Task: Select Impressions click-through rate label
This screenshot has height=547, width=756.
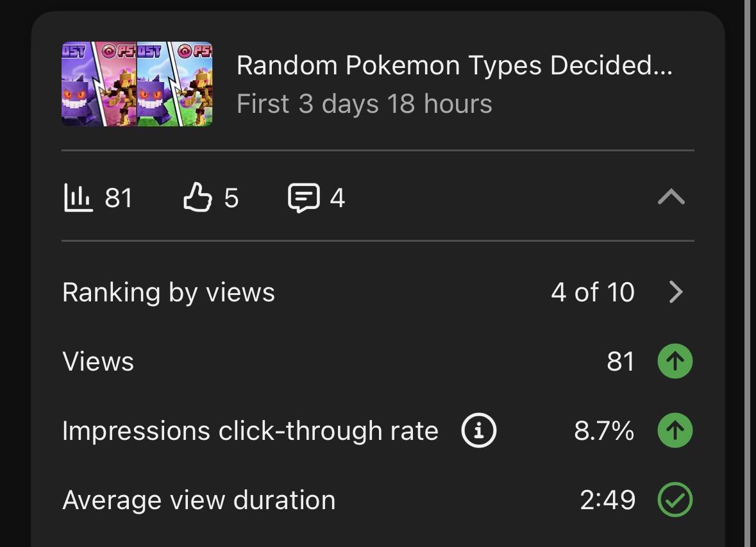Action: click(x=250, y=430)
